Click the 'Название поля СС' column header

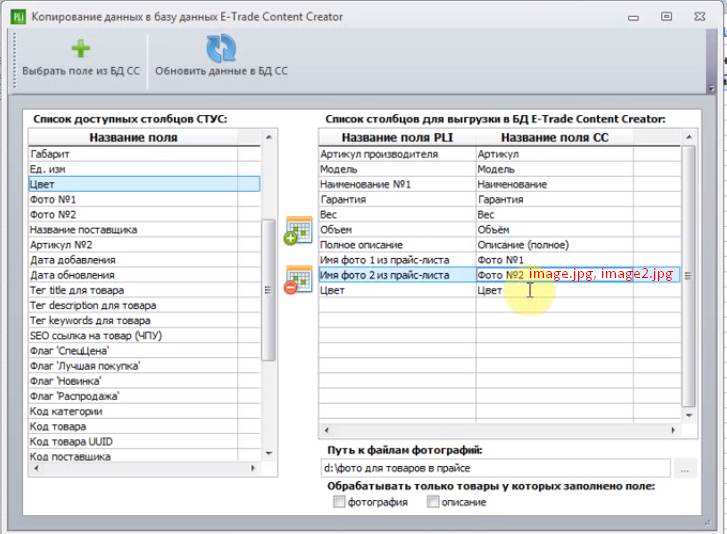click(555, 137)
